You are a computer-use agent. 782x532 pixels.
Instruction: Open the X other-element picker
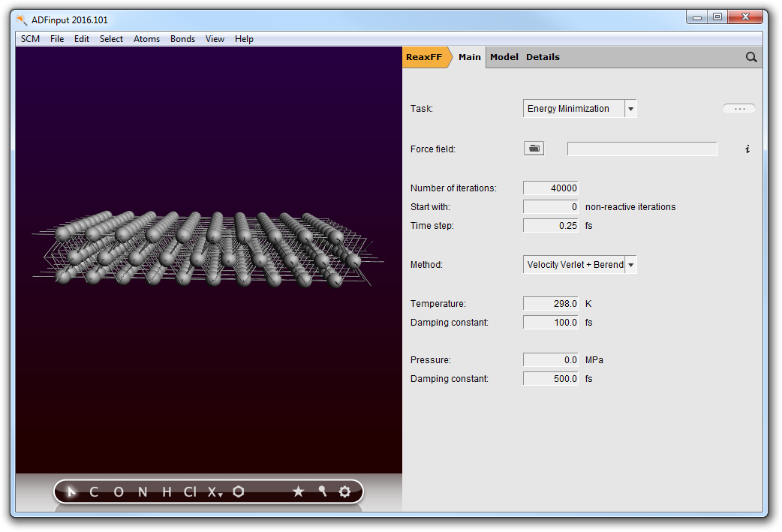215,492
